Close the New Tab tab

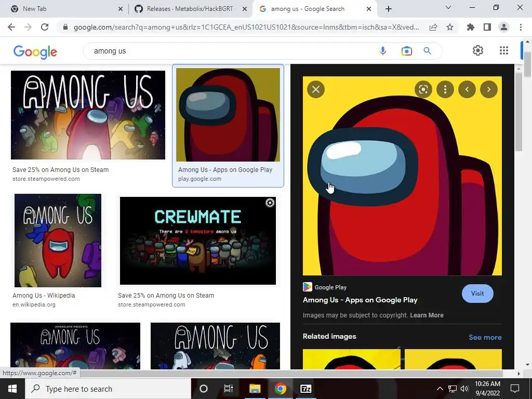point(121,9)
